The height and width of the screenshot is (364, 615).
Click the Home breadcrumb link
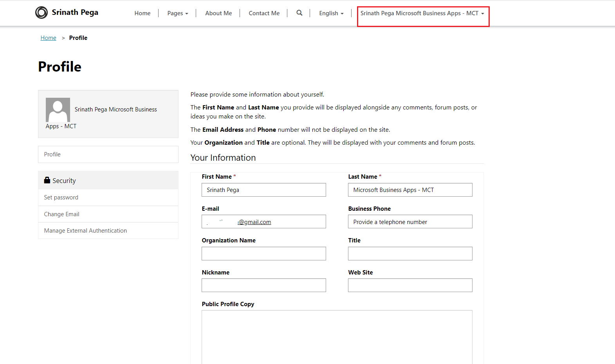[49, 38]
